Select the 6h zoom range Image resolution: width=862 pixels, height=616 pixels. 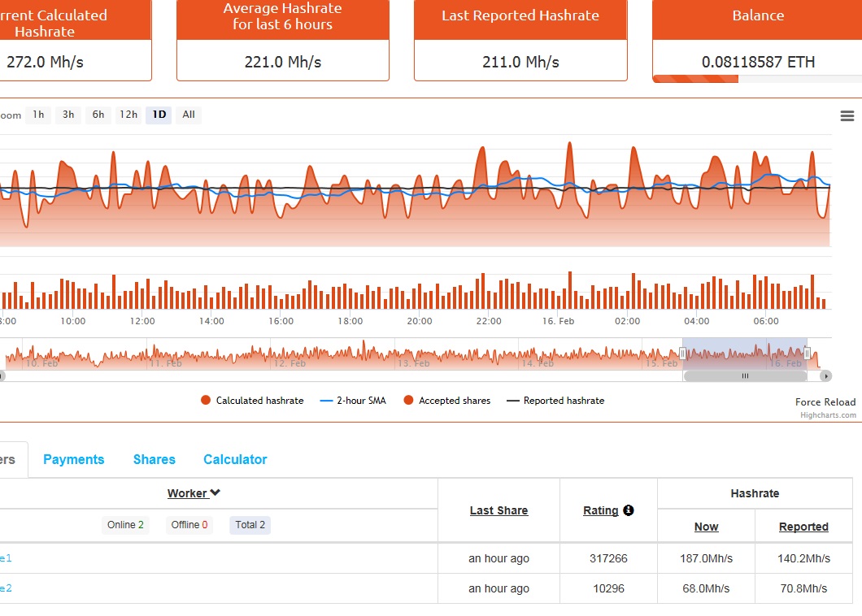pos(98,115)
